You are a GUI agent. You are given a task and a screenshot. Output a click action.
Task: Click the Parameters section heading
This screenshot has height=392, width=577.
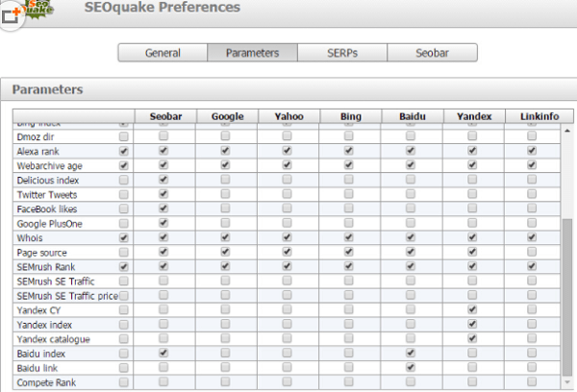(47, 89)
